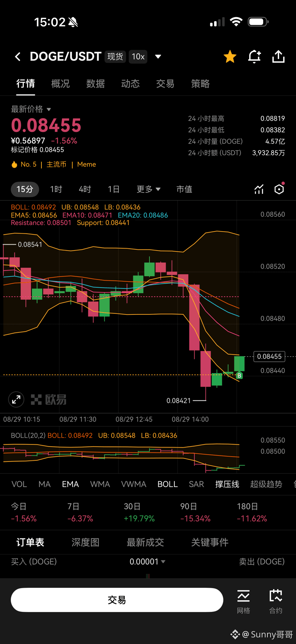Image resolution: width=296 pixels, height=644 pixels.
Task: Tap the 主流币 category tag
Action: coord(56,164)
